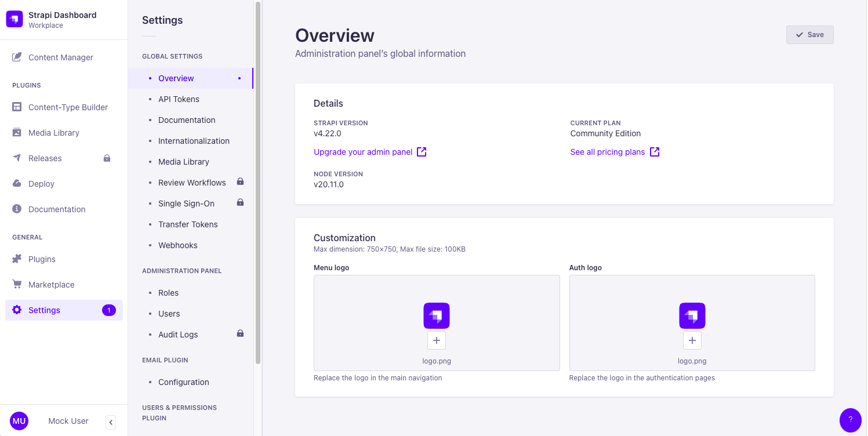Add a new Auth logo image
Screen dimensions: 868x436
[x=692, y=340]
